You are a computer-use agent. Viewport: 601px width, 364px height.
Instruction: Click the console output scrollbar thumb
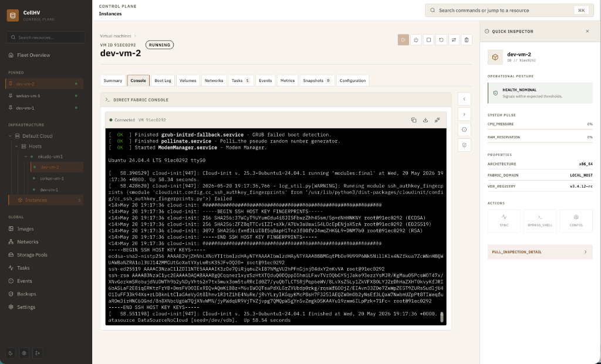click(x=441, y=317)
